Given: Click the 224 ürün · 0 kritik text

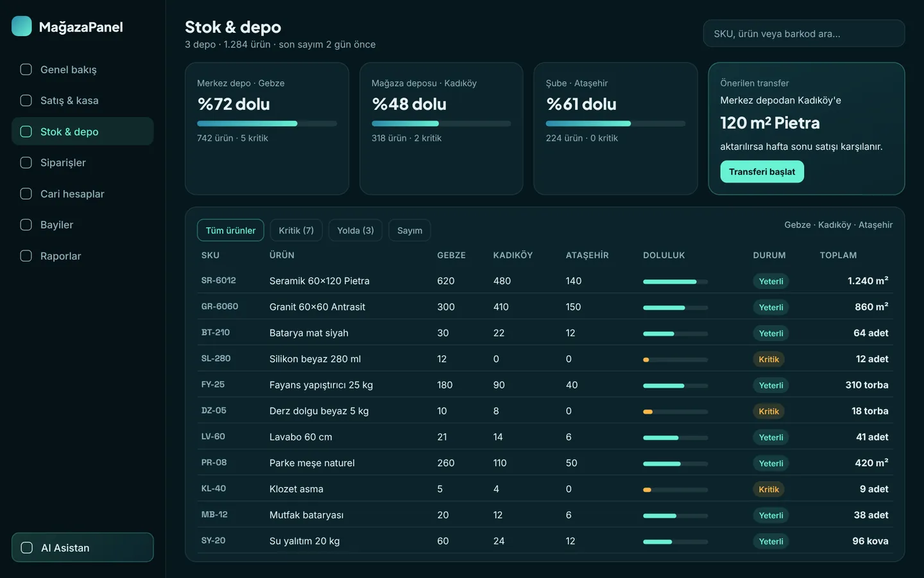Looking at the screenshot, I should tap(582, 138).
